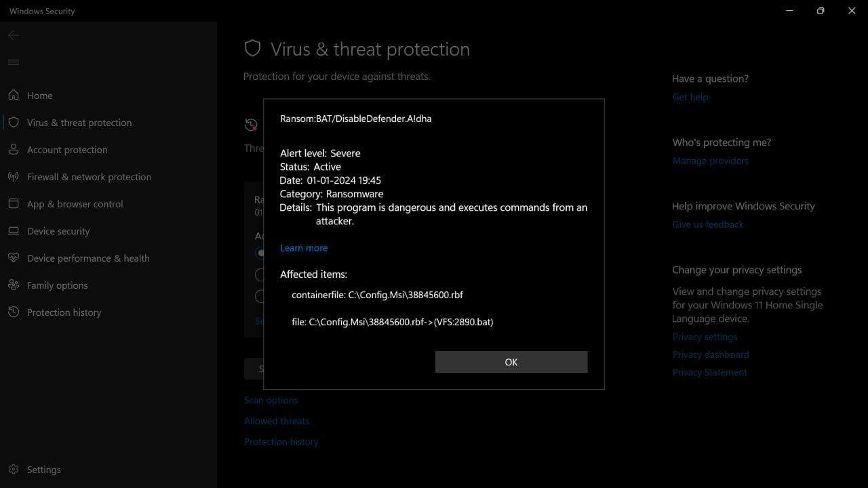This screenshot has width=868, height=488.
Task: Select Virus & threat protection menu item
Action: coord(79,123)
